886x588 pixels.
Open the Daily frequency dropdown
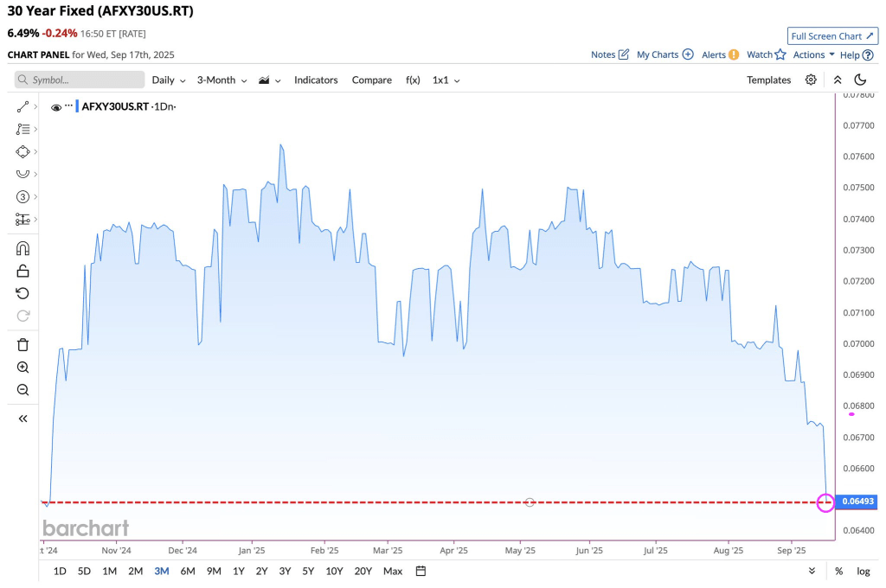pos(169,80)
